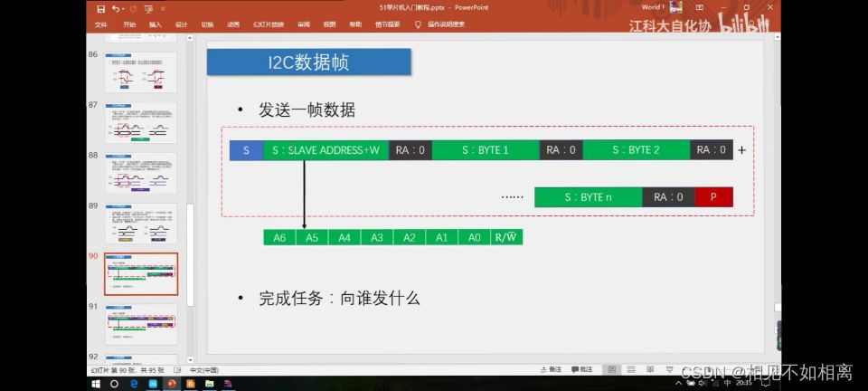
Task: Save the presentation via quick access icon
Action: point(100,9)
